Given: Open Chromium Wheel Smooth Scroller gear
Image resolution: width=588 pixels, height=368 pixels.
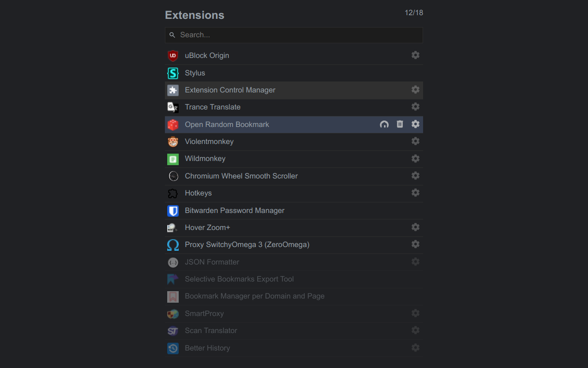Looking at the screenshot, I should (x=415, y=176).
